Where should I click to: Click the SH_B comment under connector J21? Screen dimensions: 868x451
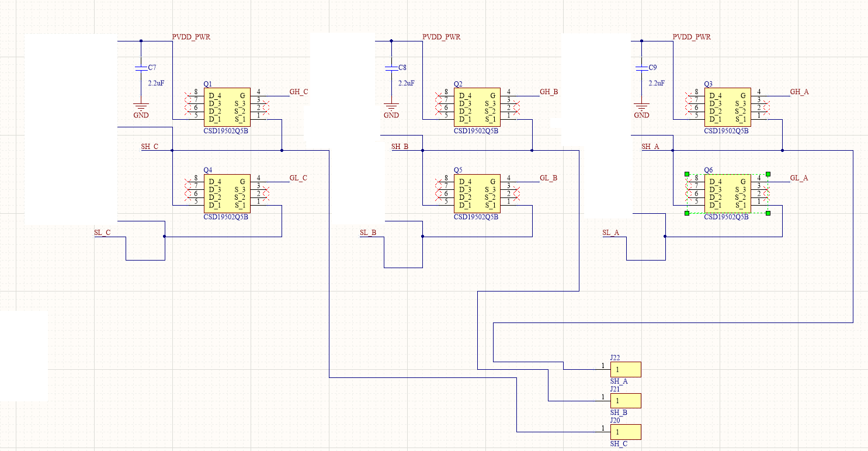(619, 412)
